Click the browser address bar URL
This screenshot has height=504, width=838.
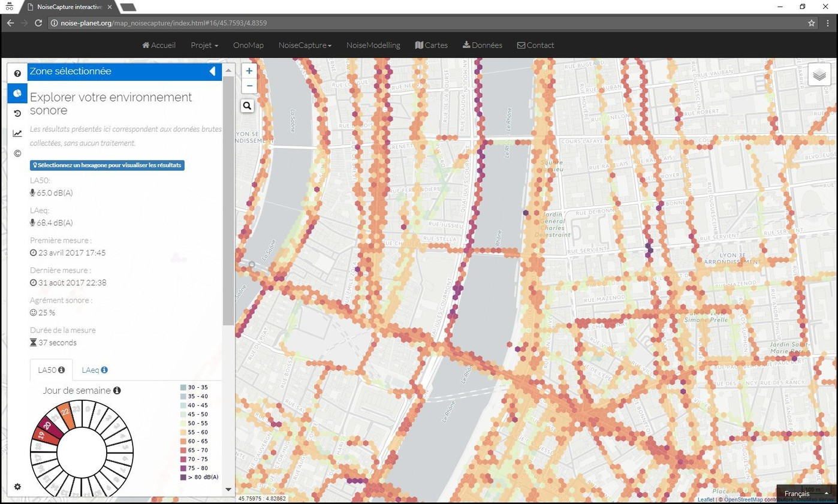(x=164, y=23)
